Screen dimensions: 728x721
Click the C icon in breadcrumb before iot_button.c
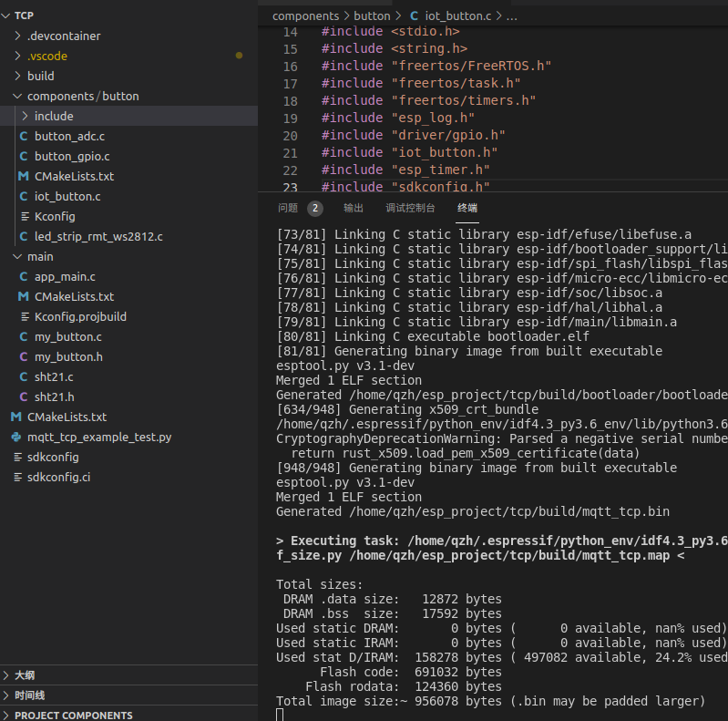click(x=415, y=15)
